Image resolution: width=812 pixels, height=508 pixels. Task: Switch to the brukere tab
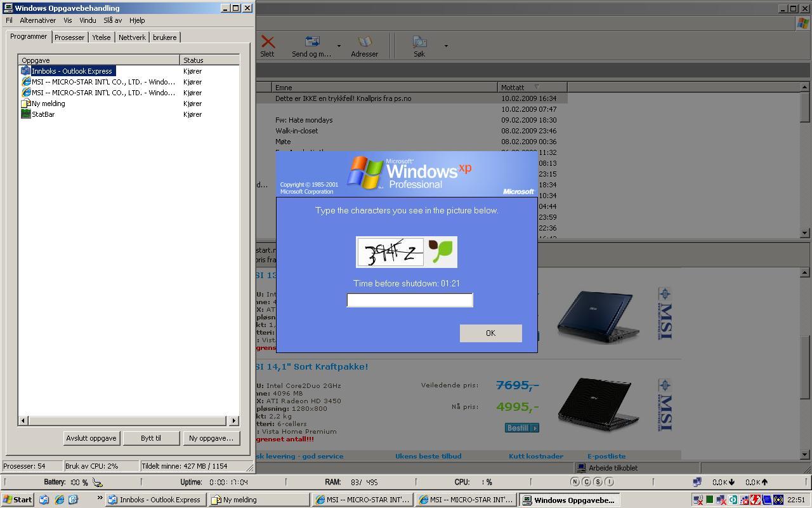point(165,37)
